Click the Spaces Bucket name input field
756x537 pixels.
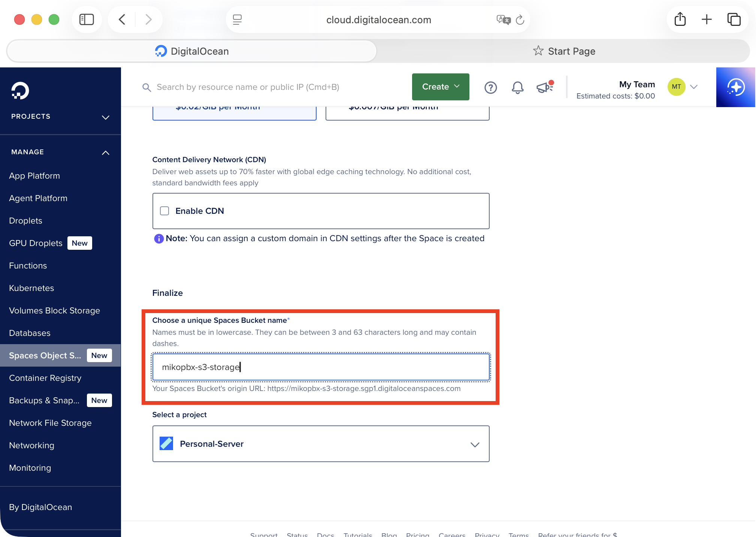click(321, 367)
